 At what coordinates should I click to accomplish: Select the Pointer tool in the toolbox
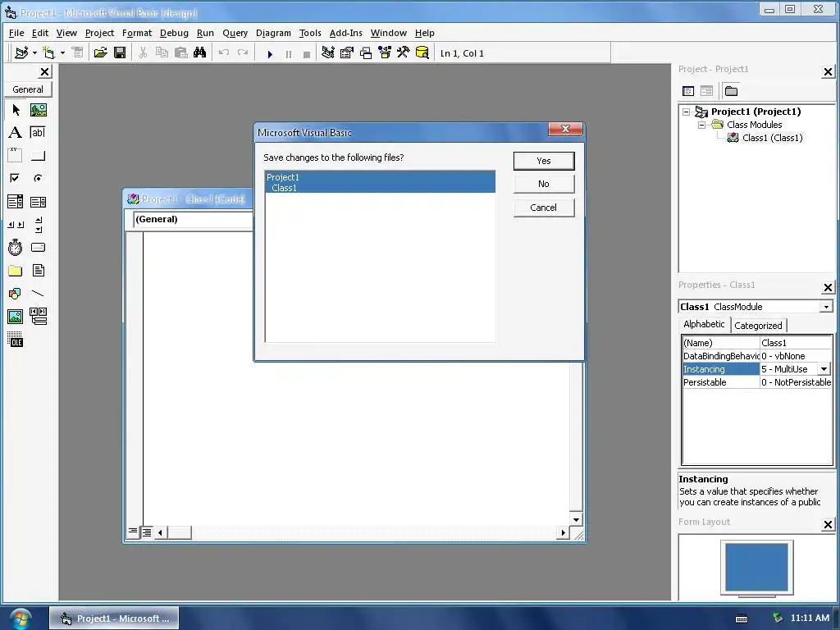tap(16, 110)
